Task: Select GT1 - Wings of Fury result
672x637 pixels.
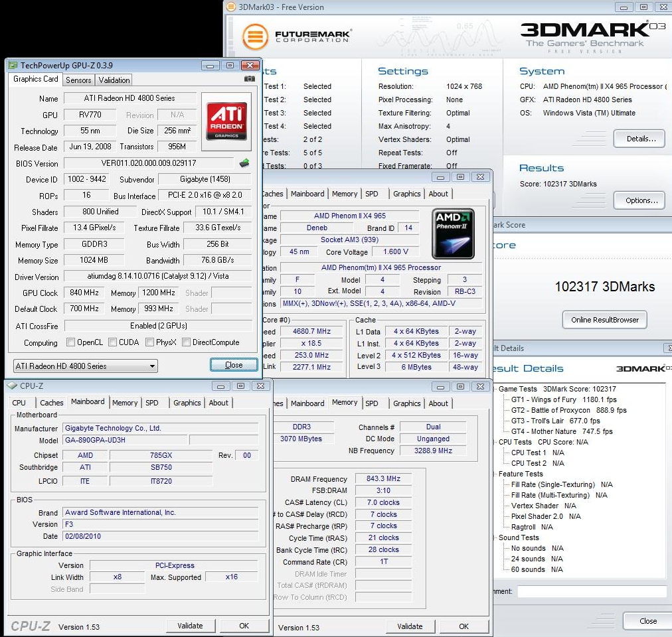Action: (543, 399)
